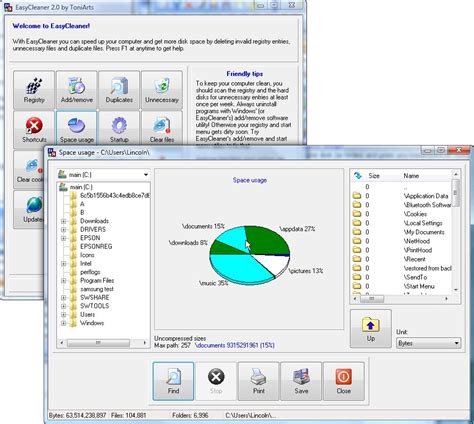Select the \SendTo folder row

tap(402, 277)
